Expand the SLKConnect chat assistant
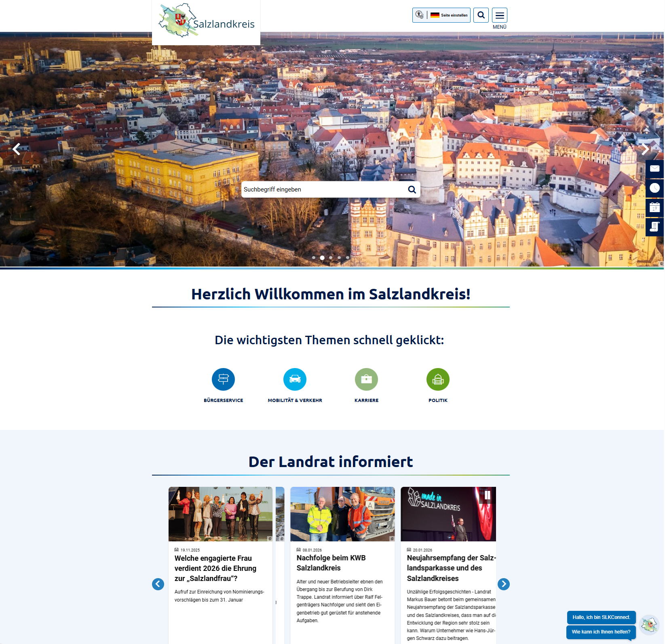Viewport: 665px width, 644px height. [x=650, y=624]
